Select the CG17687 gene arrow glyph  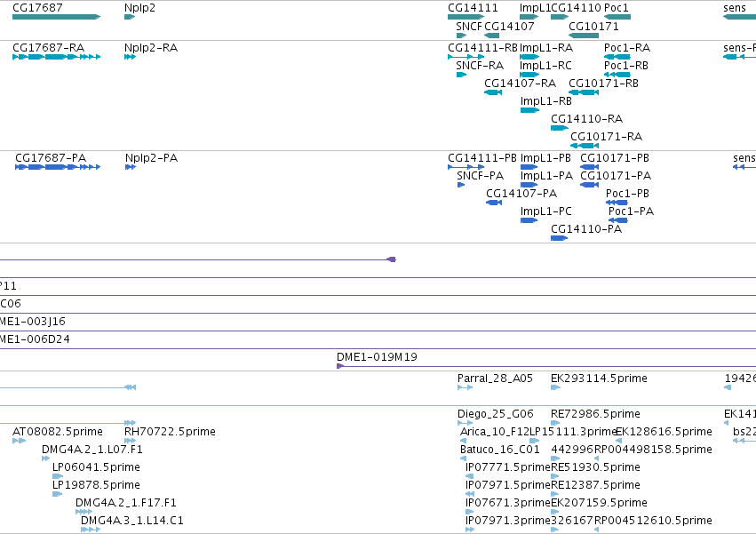click(x=56, y=17)
